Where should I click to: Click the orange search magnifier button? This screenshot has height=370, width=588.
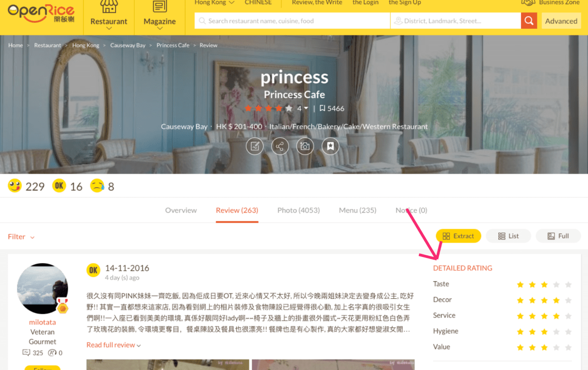coord(529,21)
